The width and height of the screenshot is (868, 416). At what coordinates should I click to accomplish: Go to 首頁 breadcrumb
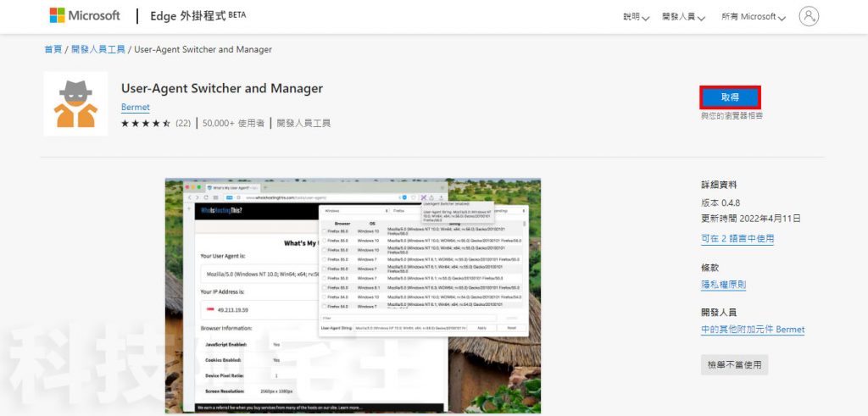53,49
